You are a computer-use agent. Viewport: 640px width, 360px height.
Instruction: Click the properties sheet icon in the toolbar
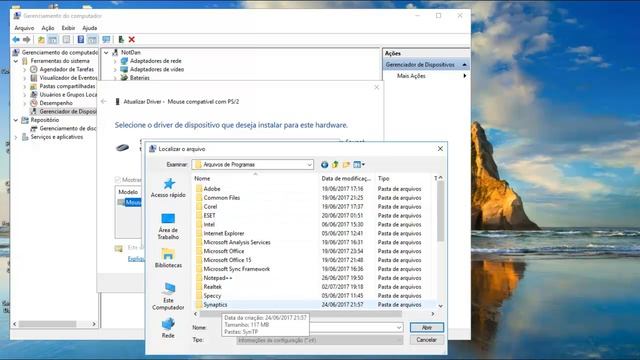click(66, 40)
